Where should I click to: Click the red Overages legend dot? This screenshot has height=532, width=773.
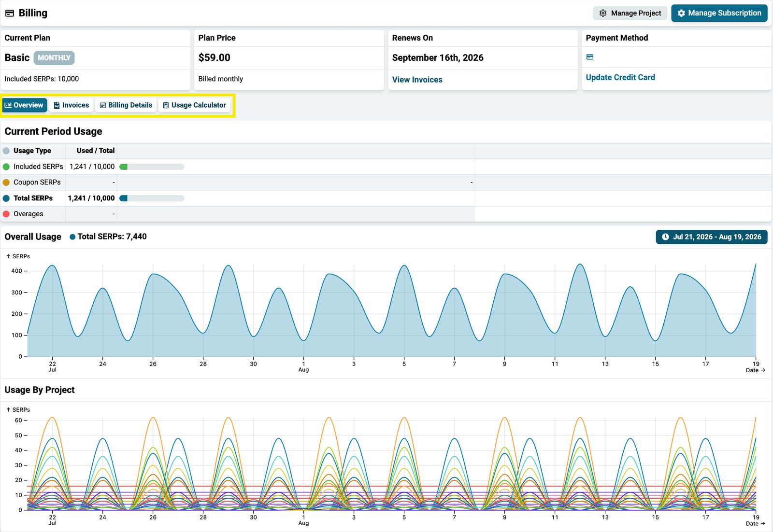(x=6, y=214)
